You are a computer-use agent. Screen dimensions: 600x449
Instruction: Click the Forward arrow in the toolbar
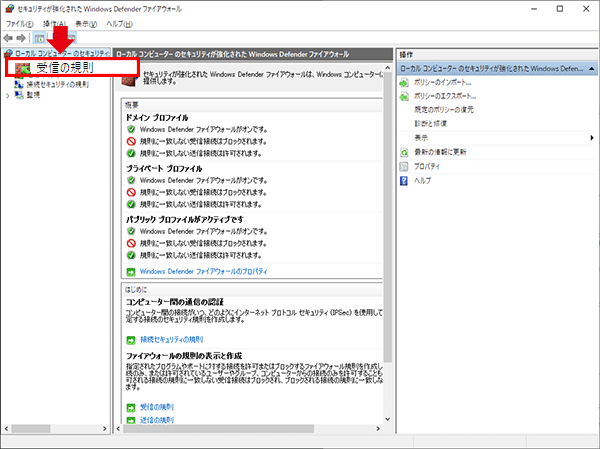(x=21, y=38)
